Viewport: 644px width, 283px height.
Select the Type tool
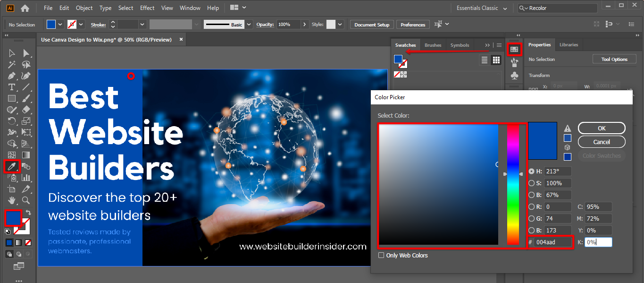coord(12,87)
